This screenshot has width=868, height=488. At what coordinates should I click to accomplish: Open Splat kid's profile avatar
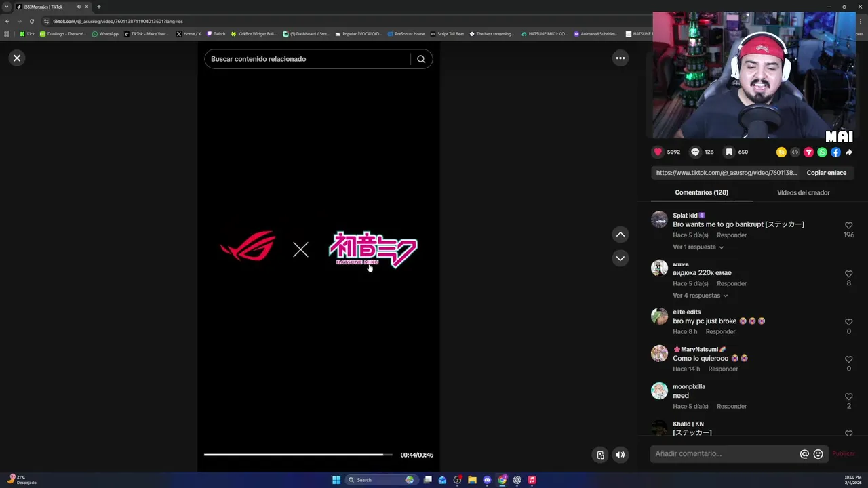(x=659, y=220)
